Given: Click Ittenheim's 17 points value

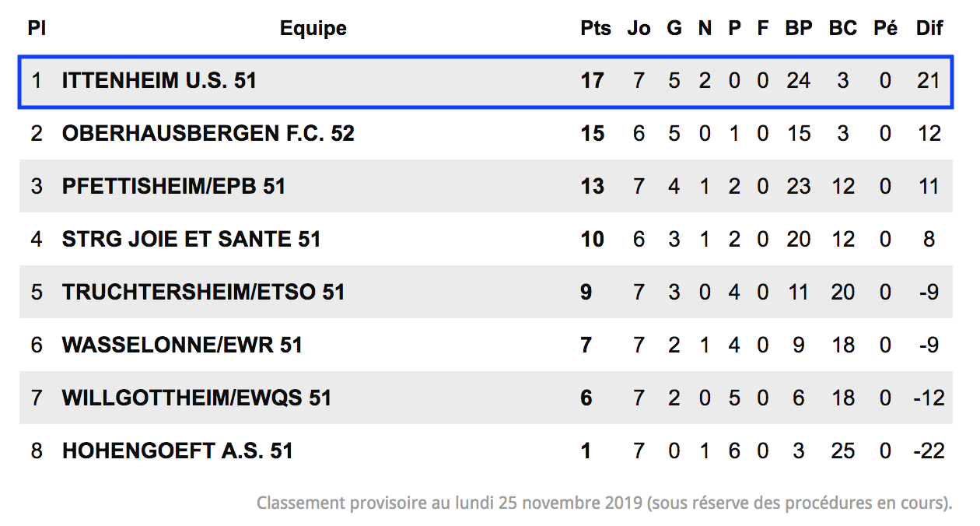Looking at the screenshot, I should [x=593, y=81].
